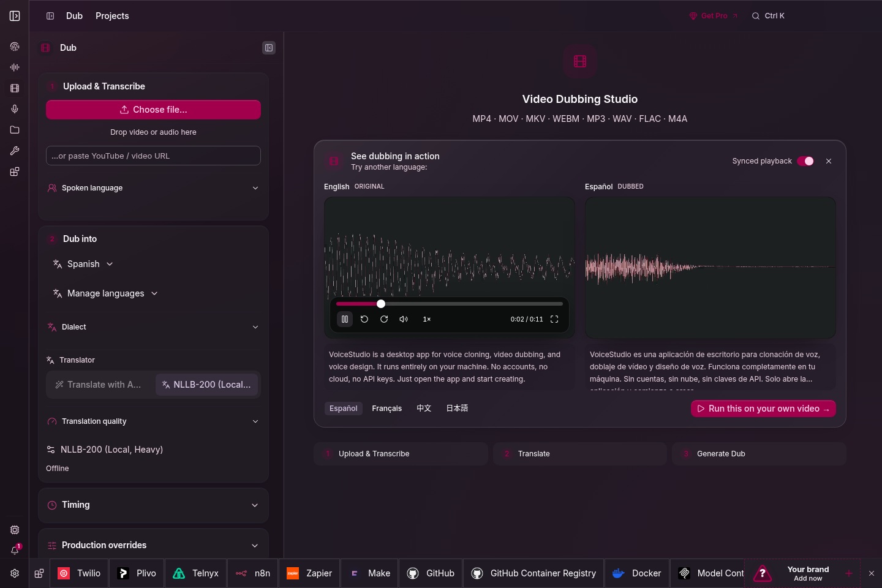This screenshot has width=882, height=588.
Task: Open the Spanish language dropdown
Action: 83,264
